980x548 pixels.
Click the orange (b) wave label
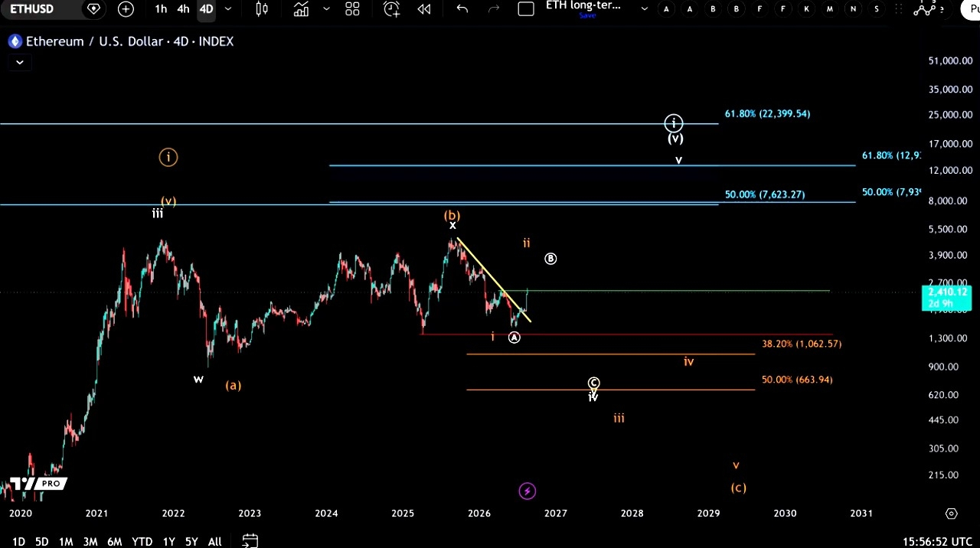(x=452, y=215)
